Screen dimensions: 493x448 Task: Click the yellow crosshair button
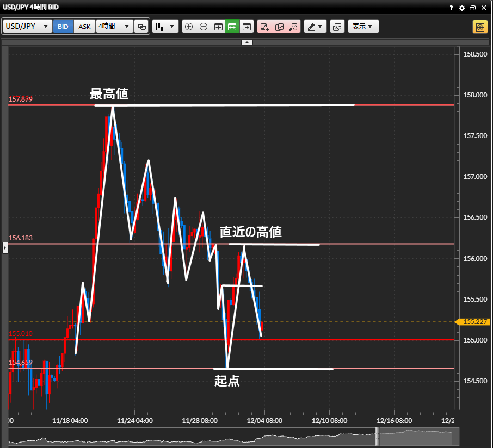click(x=480, y=27)
